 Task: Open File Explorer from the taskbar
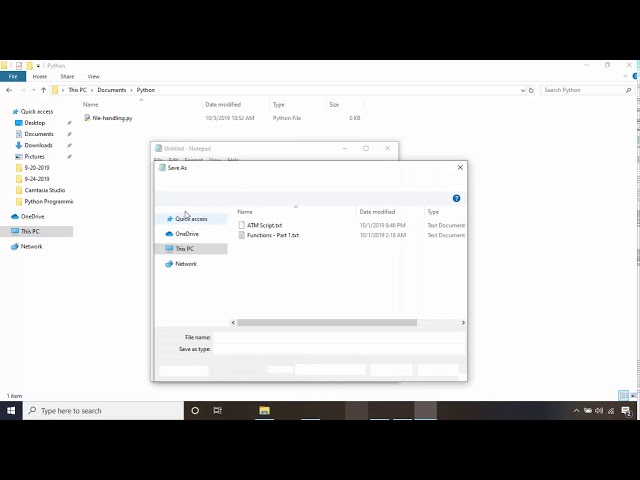(x=264, y=411)
